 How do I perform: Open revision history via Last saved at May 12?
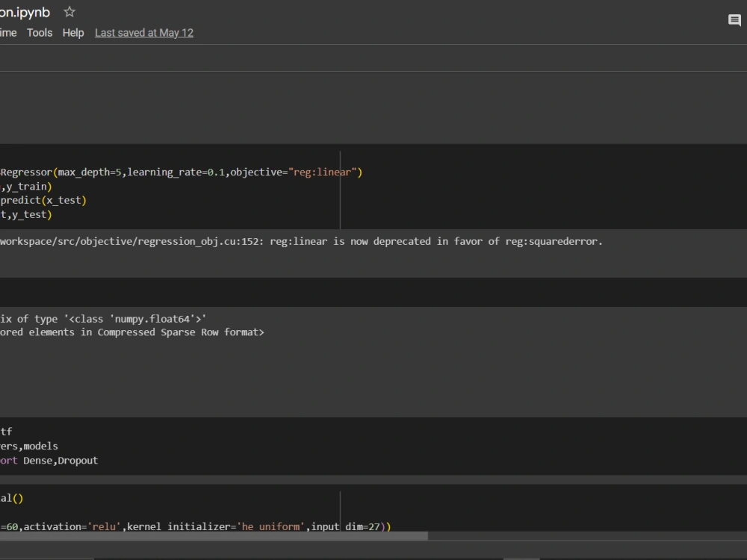[x=143, y=33]
